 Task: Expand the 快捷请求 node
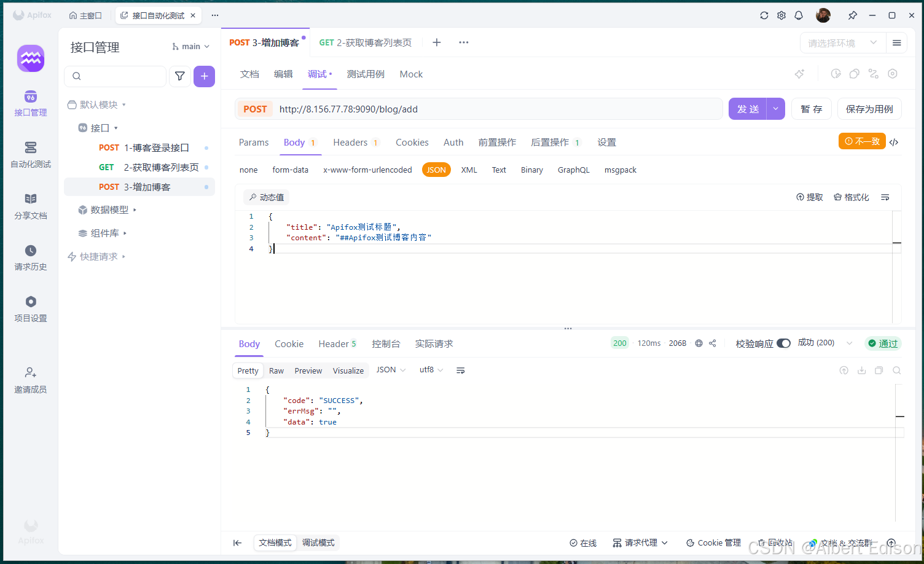pyautogui.click(x=96, y=256)
